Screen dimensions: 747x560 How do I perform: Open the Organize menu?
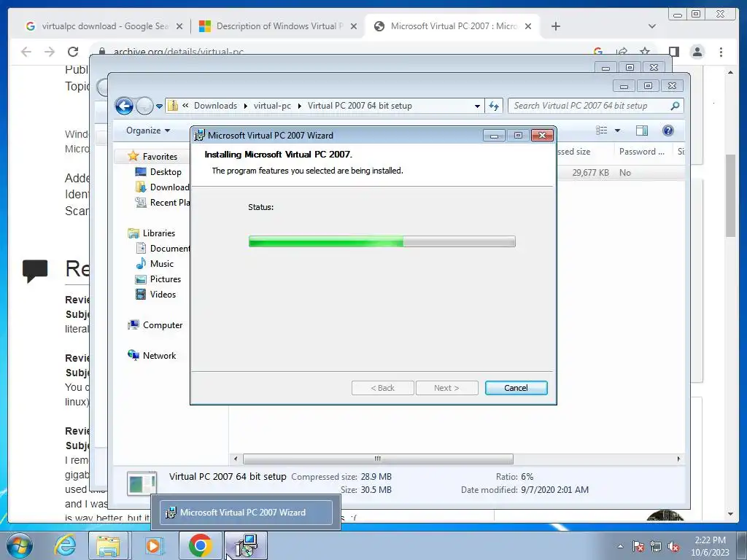[x=147, y=131]
